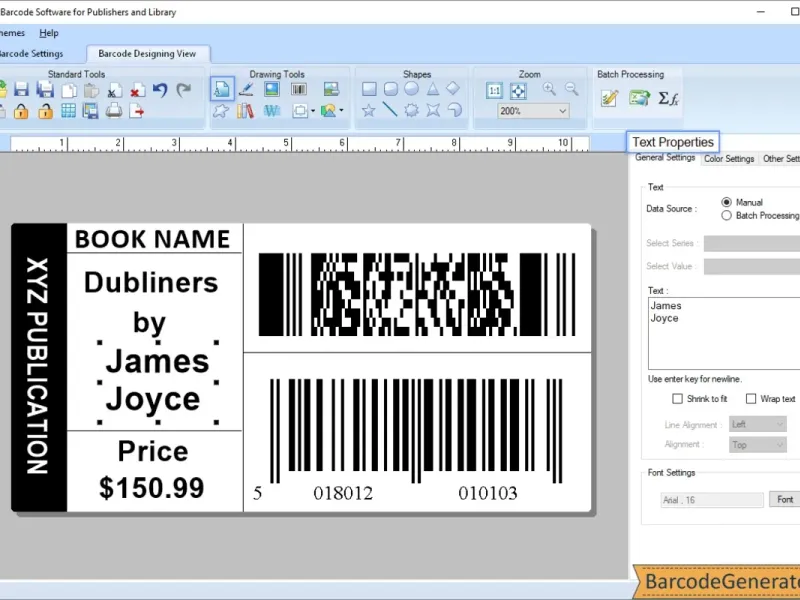Click the Redo arrow
Image resolution: width=800 pixels, height=600 pixels.
pyautogui.click(x=184, y=90)
